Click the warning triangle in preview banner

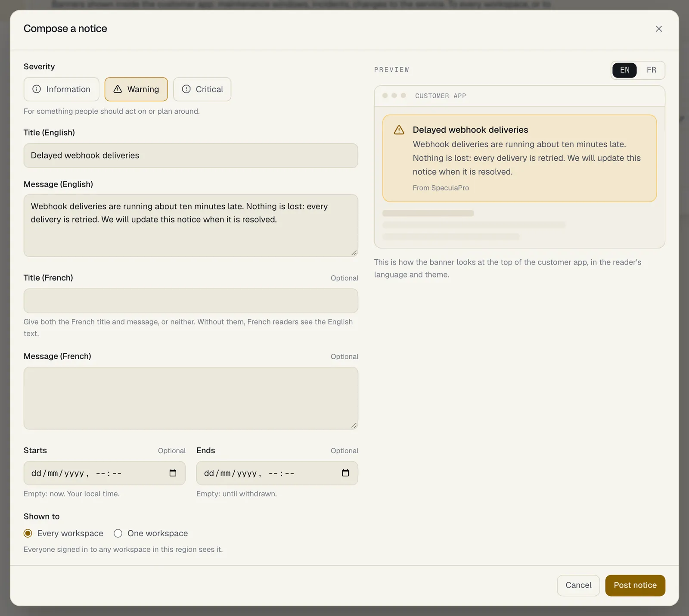399,130
